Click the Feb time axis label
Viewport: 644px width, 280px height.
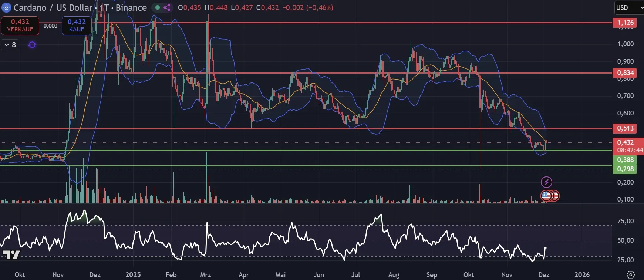coord(171,275)
